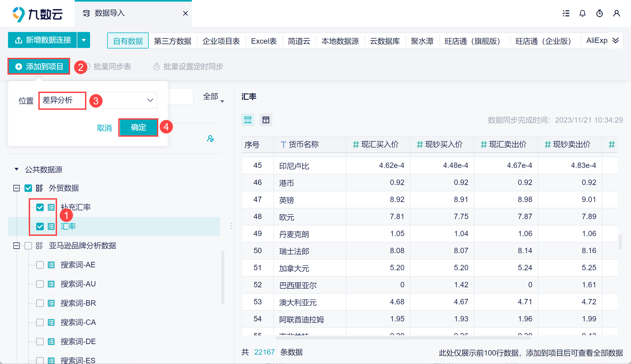Image resolution: width=631 pixels, height=364 pixels.
Task: Uncheck the 补充汇率 checkbox
Action: 40,207
